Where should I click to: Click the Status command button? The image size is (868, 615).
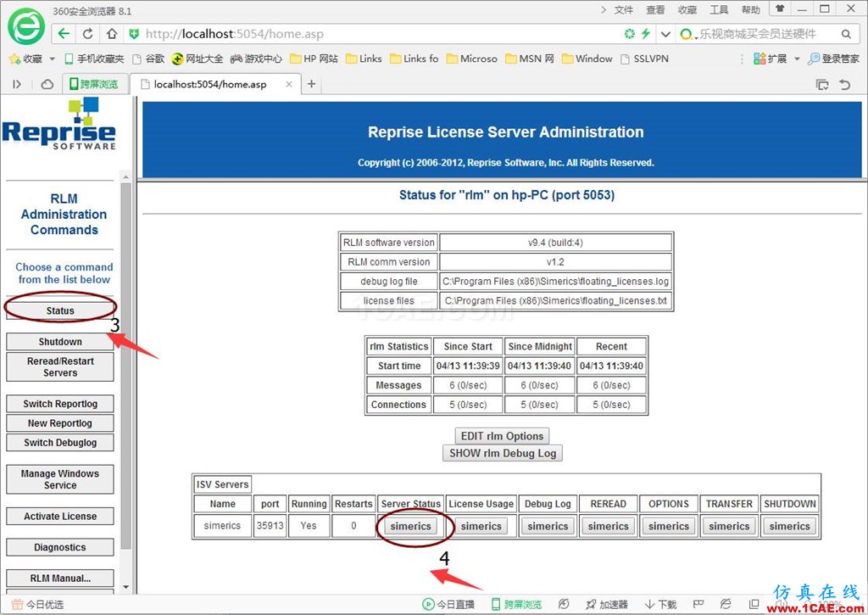pyautogui.click(x=60, y=310)
